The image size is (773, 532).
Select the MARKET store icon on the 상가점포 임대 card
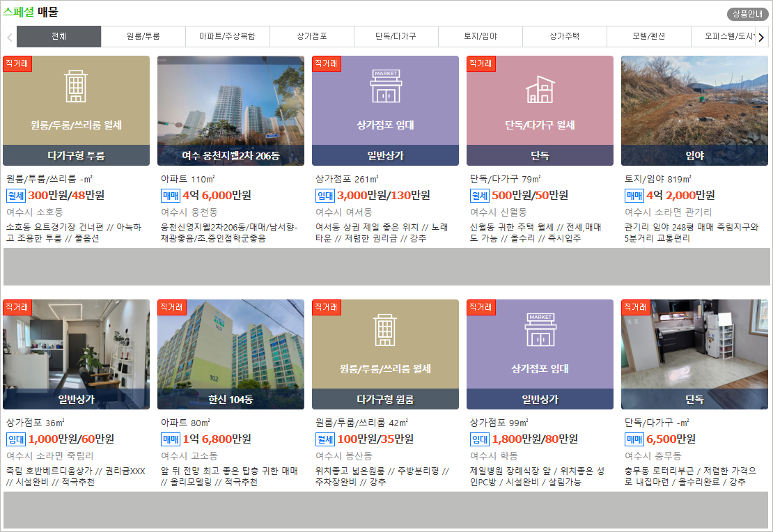385,87
